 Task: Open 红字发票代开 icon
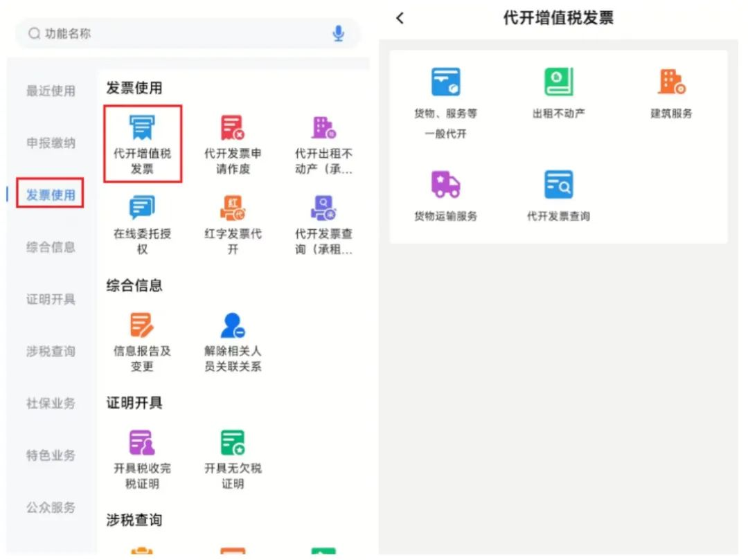[232, 208]
